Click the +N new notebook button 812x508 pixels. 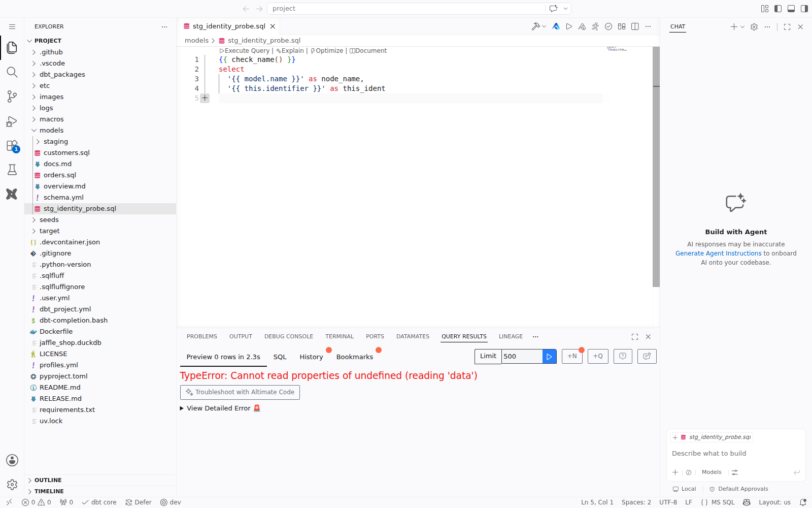[x=572, y=357]
